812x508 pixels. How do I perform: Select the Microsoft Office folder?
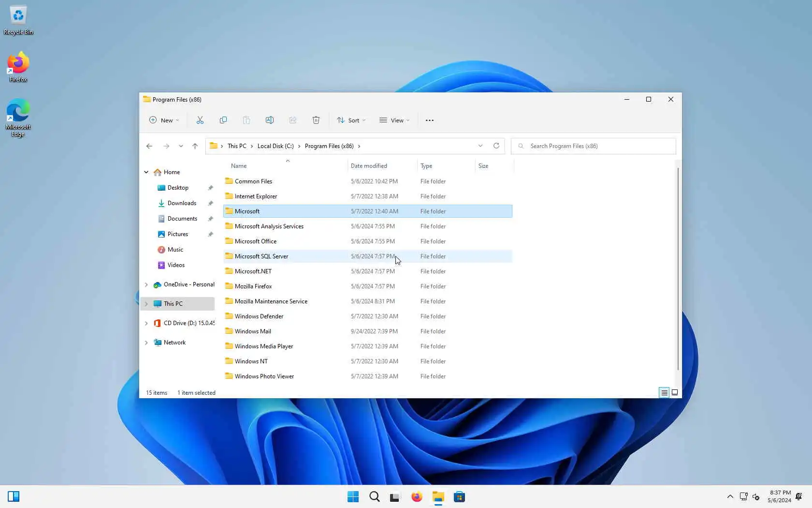point(368,241)
